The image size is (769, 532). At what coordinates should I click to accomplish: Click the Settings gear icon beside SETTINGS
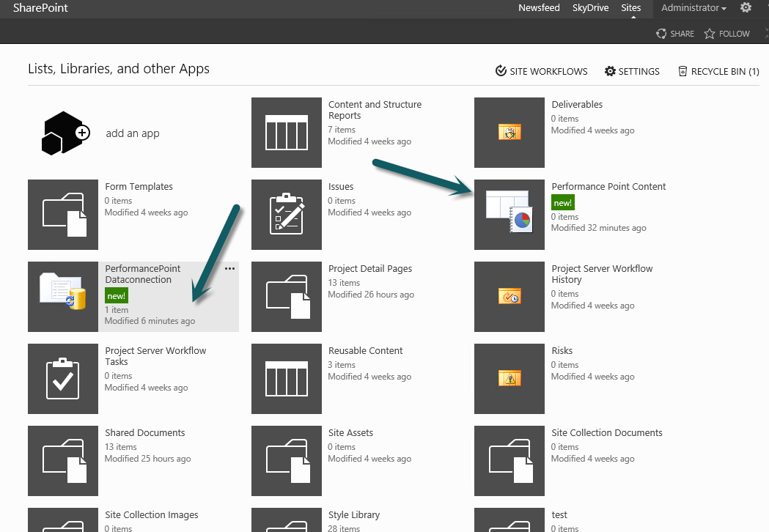(x=610, y=71)
